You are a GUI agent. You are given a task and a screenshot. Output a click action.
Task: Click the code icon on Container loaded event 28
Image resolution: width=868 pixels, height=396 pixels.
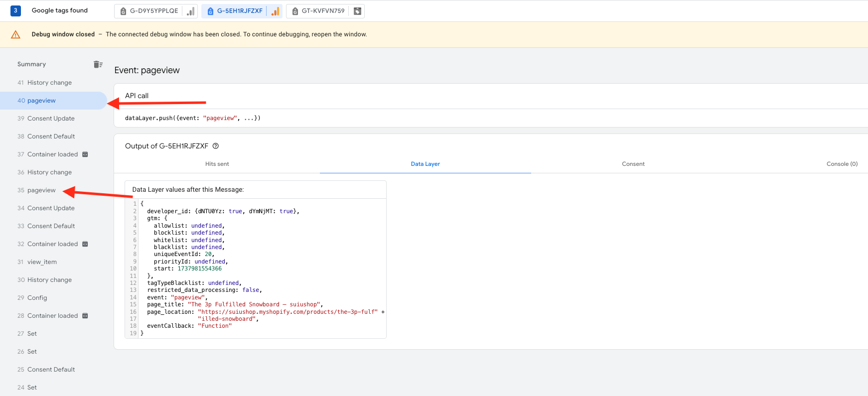(x=85, y=316)
